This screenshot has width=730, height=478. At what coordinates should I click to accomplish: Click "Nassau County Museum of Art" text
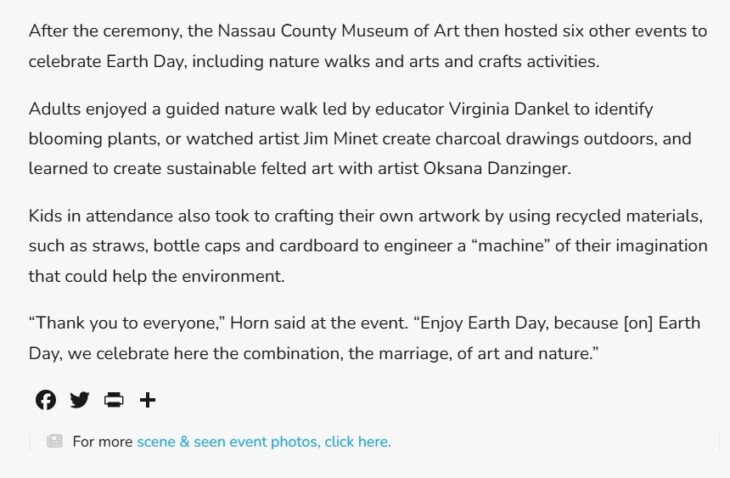(338, 31)
